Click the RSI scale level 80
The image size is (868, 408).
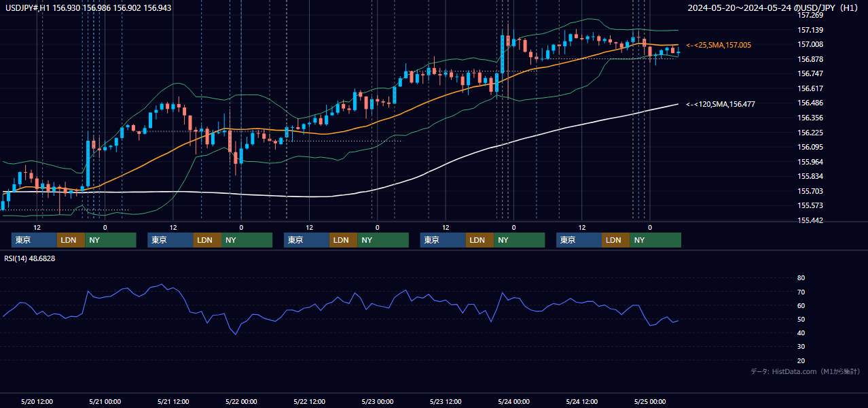(x=801, y=278)
